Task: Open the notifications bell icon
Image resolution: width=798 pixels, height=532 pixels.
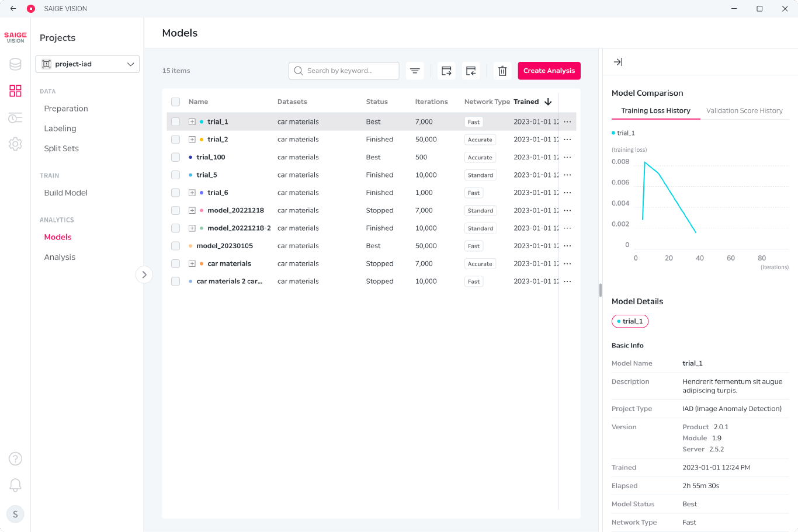Action: point(15,485)
